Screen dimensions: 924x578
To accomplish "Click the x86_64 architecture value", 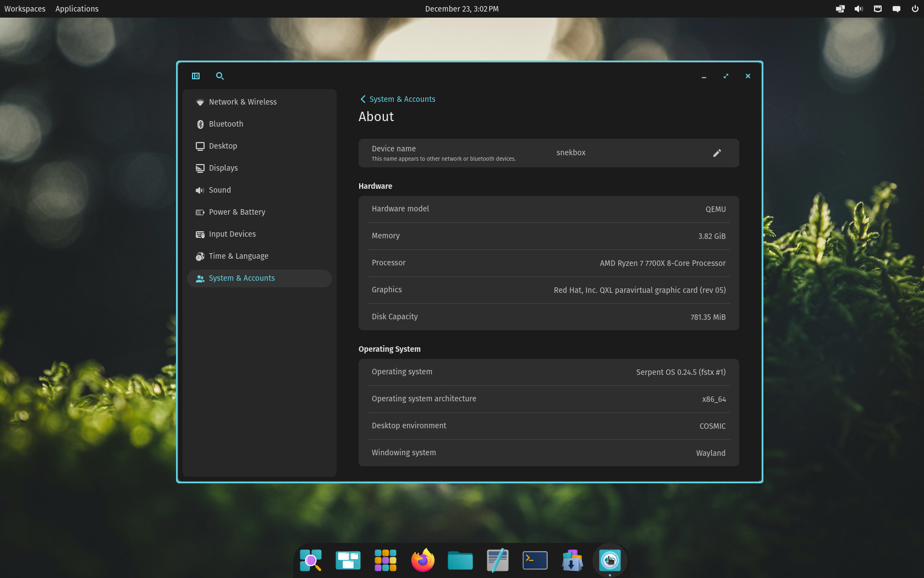I will point(714,399).
